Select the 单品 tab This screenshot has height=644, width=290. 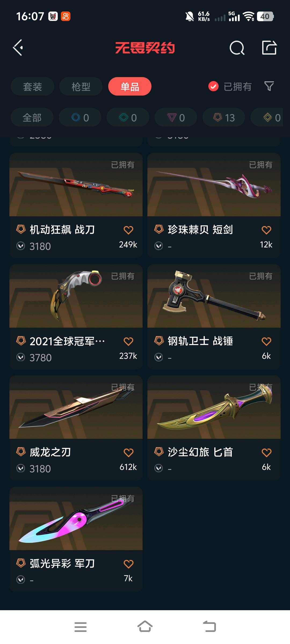[130, 86]
